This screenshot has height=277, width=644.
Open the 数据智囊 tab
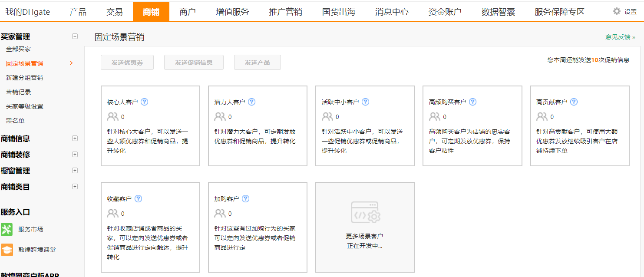(498, 12)
